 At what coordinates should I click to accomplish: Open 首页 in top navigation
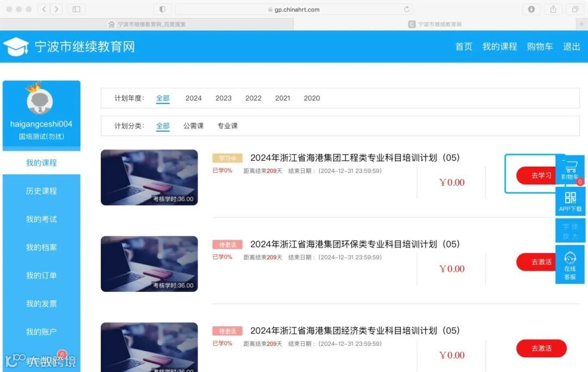coord(463,46)
